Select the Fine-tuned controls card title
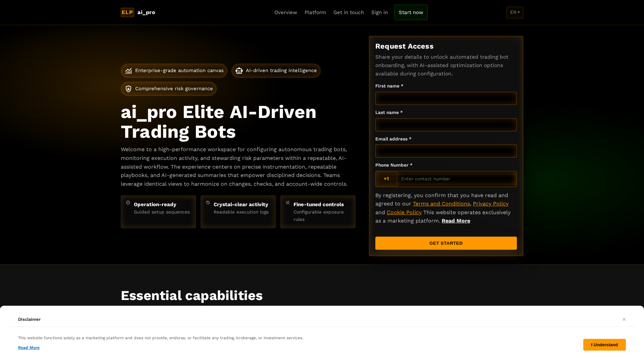This screenshot has width=644, height=362. [319, 204]
